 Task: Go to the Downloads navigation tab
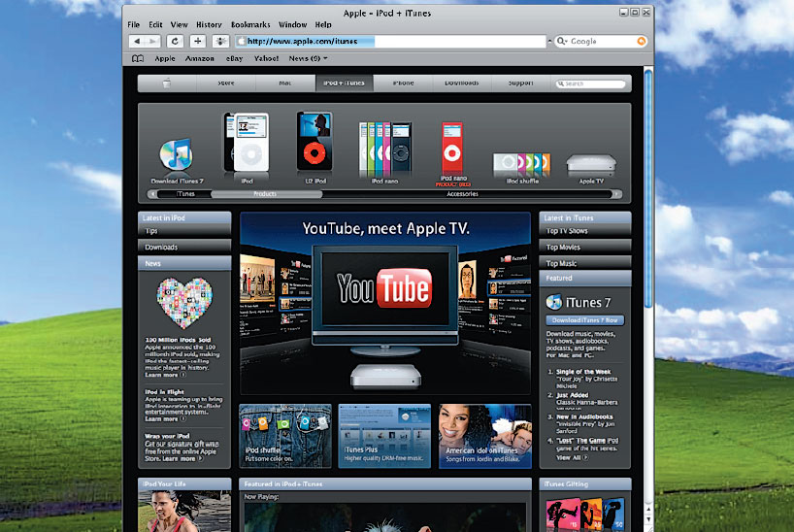tap(462, 83)
